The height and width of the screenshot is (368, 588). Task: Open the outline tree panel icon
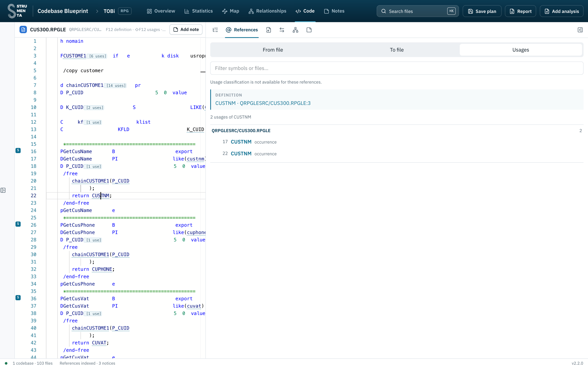click(x=216, y=30)
